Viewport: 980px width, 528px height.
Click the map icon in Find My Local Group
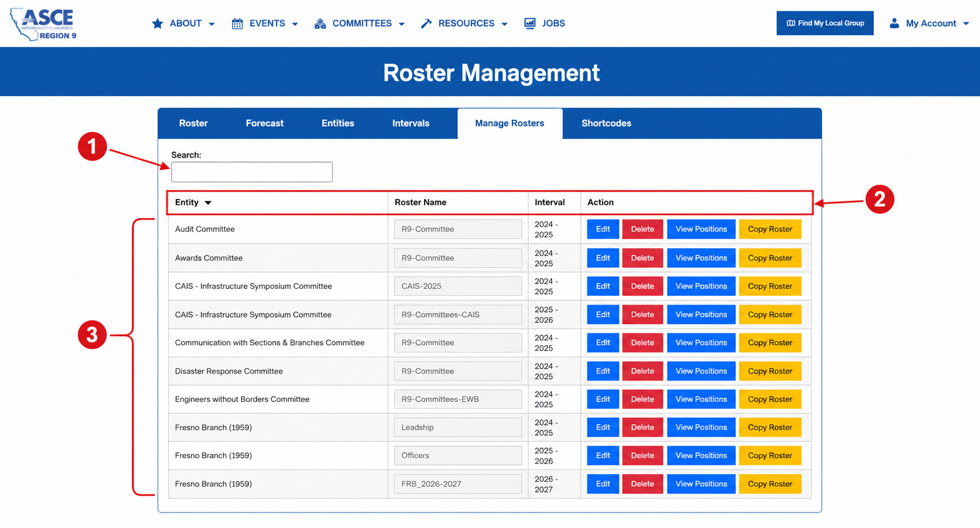tap(791, 24)
